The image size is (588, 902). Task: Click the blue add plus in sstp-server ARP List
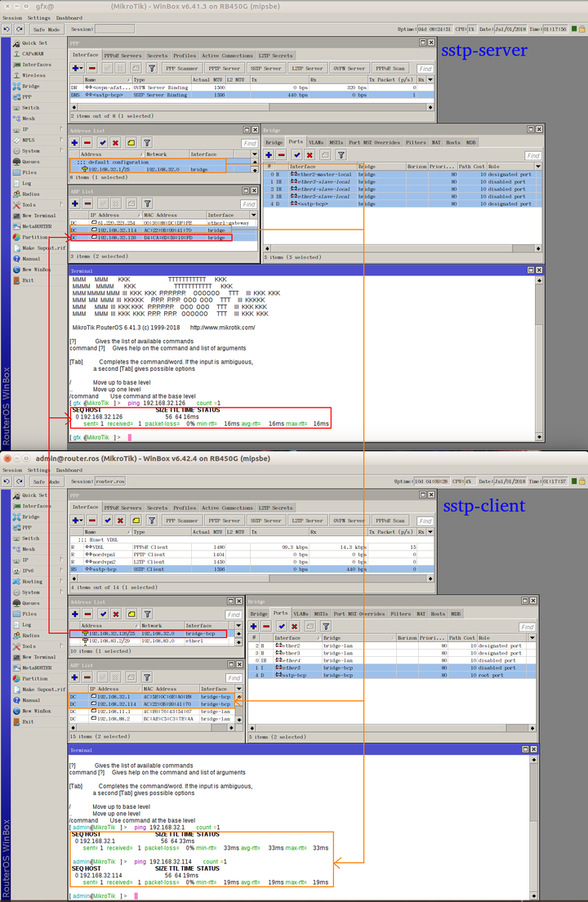tap(74, 203)
